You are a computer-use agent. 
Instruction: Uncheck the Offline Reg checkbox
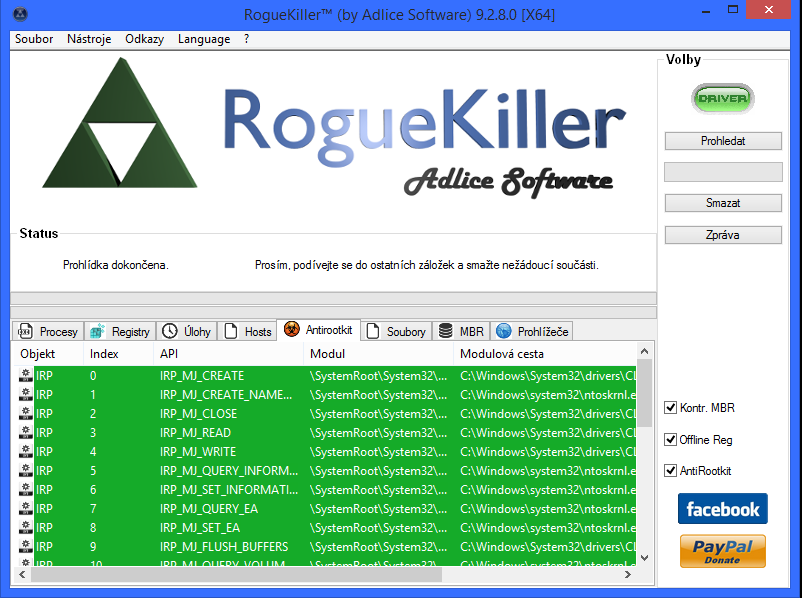pyautogui.click(x=670, y=439)
